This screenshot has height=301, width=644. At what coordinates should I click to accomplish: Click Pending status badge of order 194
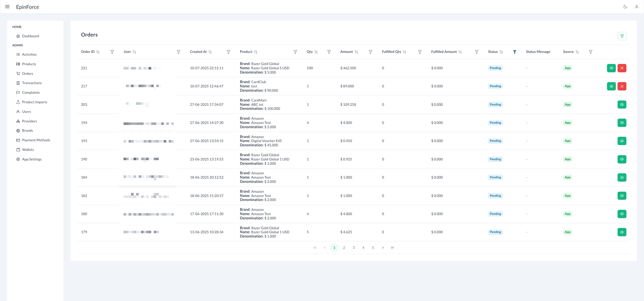pos(495,123)
